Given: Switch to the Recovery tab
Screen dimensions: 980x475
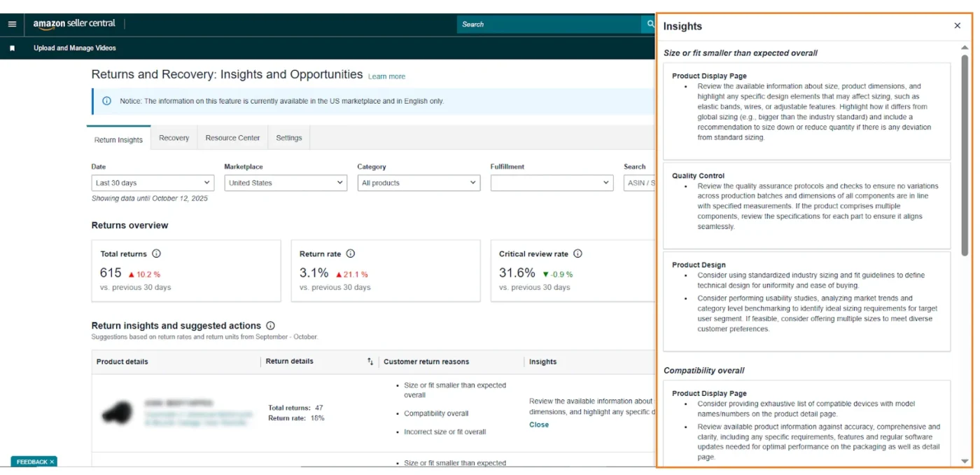Looking at the screenshot, I should pyautogui.click(x=174, y=138).
